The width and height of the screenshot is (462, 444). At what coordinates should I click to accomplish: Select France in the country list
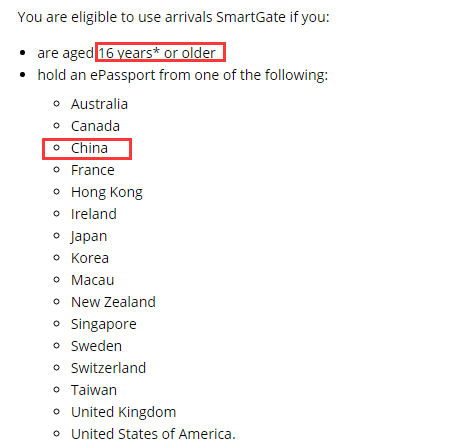93,170
